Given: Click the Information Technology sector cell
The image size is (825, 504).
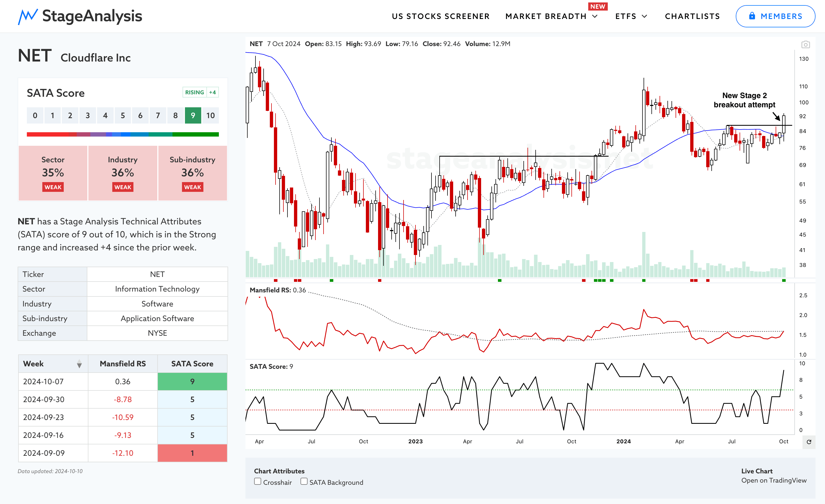Looking at the screenshot, I should click(157, 289).
